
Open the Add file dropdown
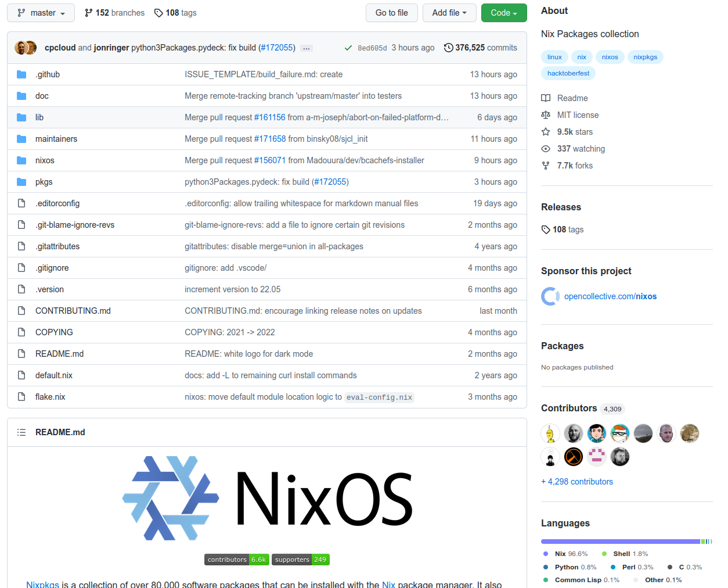449,13
